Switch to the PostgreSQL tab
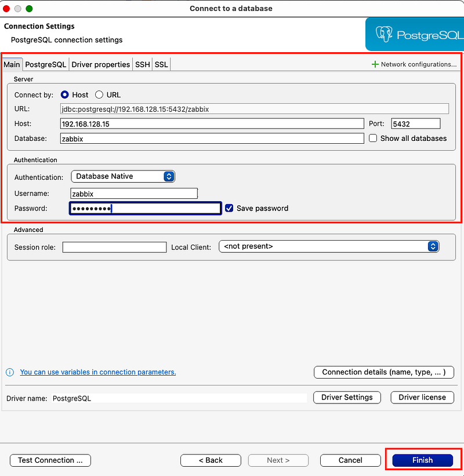This screenshot has width=464, height=476. pos(46,64)
